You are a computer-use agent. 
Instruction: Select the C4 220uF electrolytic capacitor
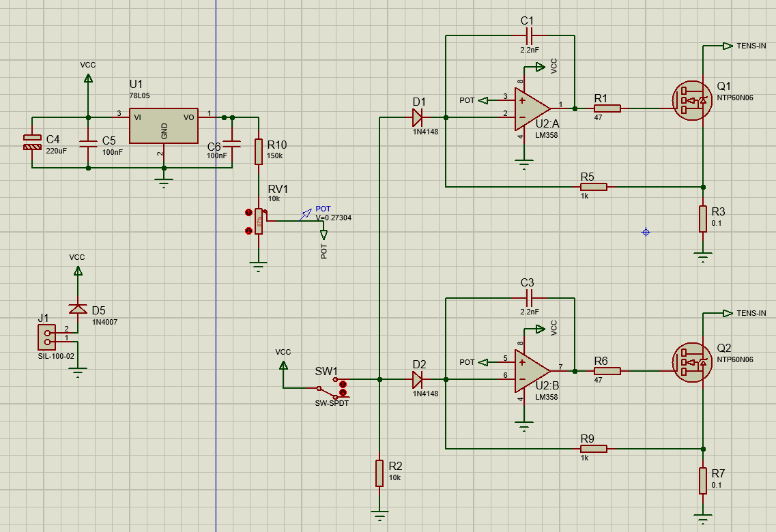(x=32, y=143)
